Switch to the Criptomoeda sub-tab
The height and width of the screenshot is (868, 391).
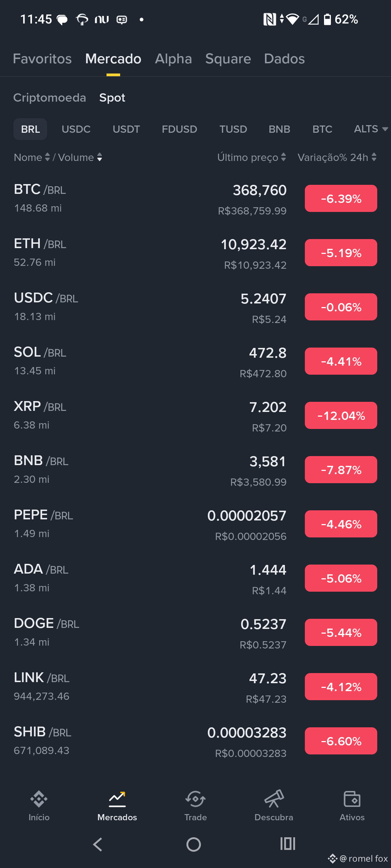50,98
